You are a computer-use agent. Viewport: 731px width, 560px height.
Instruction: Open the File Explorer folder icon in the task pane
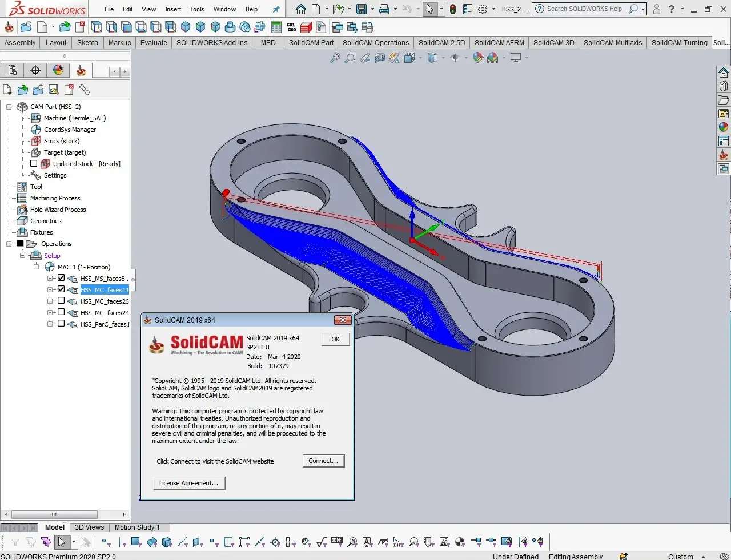[x=724, y=100]
